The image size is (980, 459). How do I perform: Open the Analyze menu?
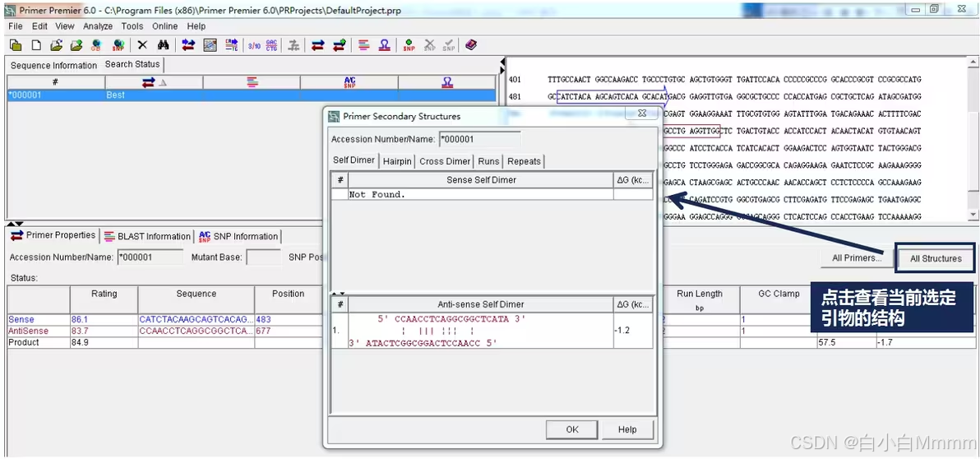98,26
